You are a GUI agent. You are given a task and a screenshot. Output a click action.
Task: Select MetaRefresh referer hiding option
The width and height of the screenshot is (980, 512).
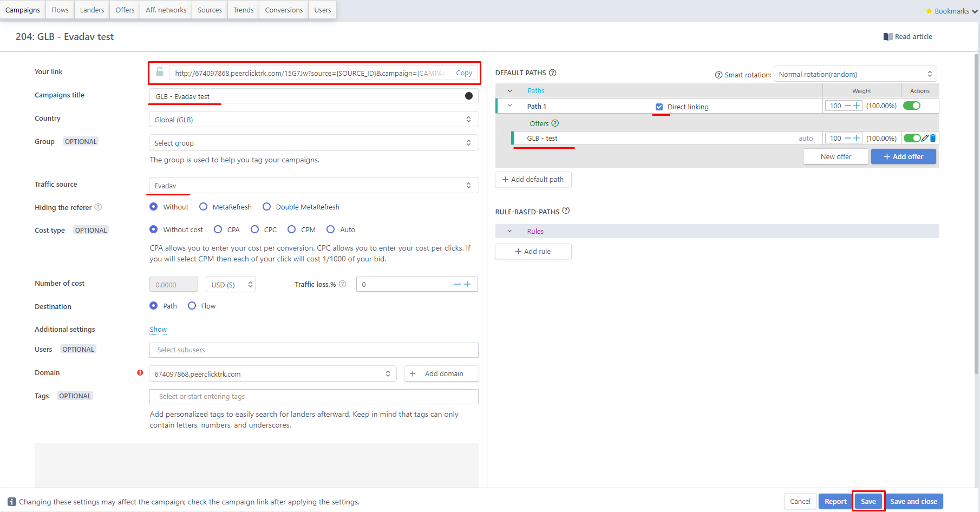point(204,207)
